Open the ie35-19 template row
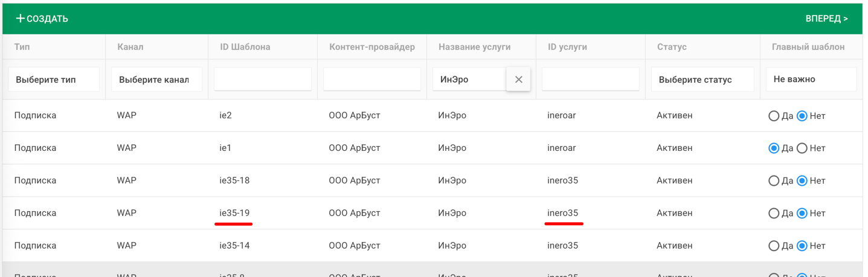868x277 pixels. point(234,213)
